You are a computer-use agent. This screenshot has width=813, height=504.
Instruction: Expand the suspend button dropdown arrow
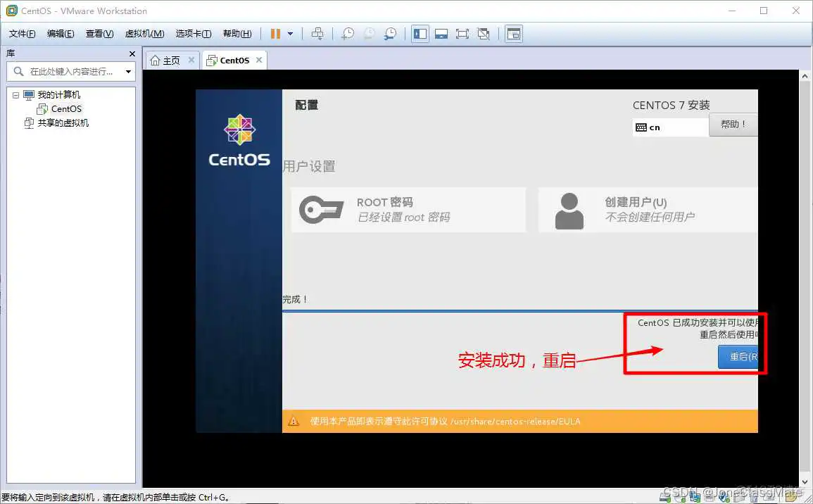(290, 33)
